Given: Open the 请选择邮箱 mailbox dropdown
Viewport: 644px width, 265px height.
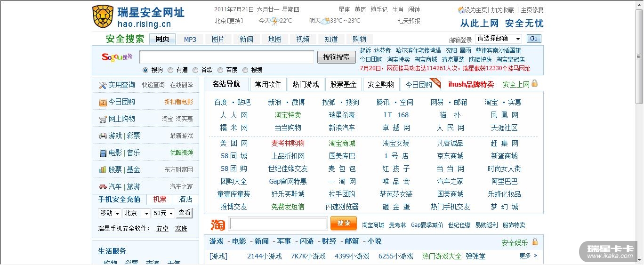Looking at the screenshot, I should [499, 39].
